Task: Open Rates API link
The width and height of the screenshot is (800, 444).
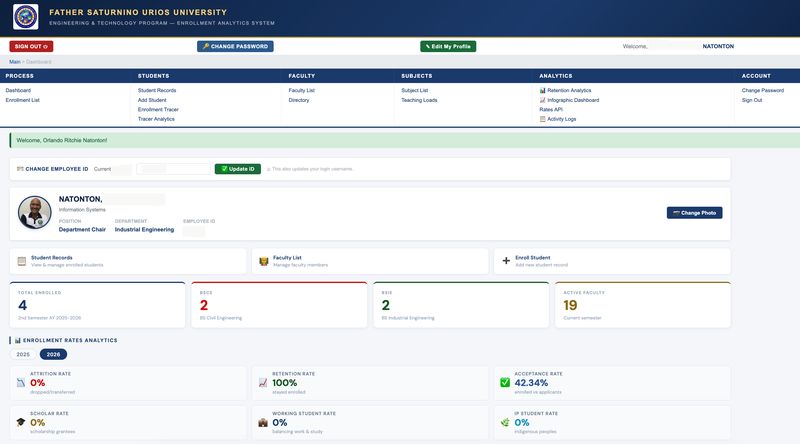Action: pos(551,109)
